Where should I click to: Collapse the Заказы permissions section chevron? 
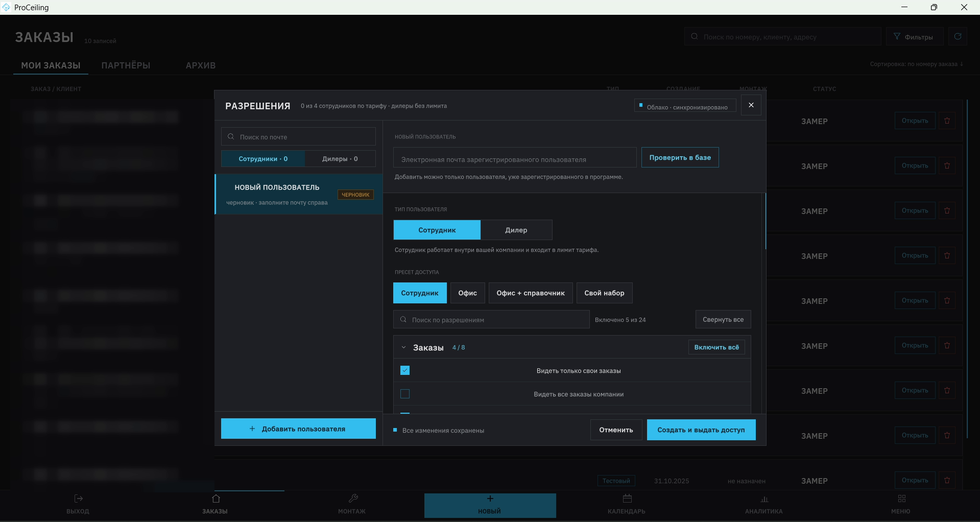pos(403,347)
